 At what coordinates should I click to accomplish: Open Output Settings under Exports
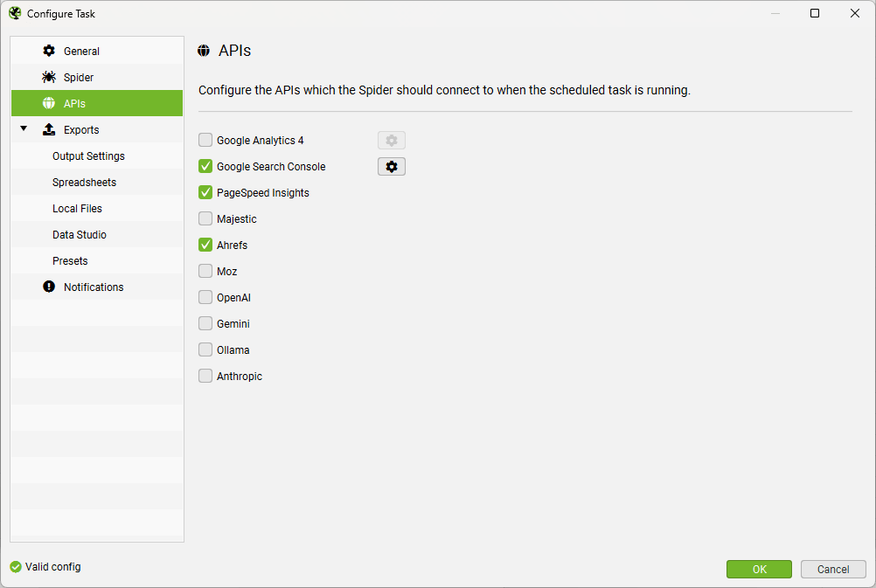pyautogui.click(x=97, y=156)
